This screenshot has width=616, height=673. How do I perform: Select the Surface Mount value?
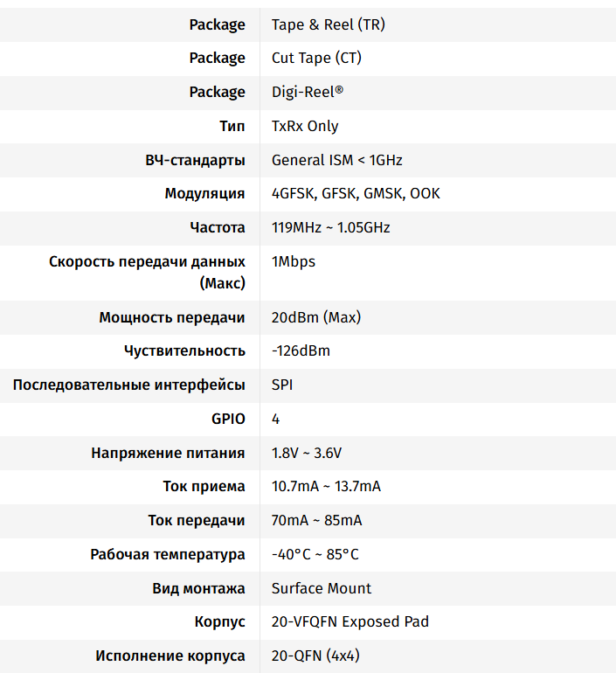[x=321, y=588]
